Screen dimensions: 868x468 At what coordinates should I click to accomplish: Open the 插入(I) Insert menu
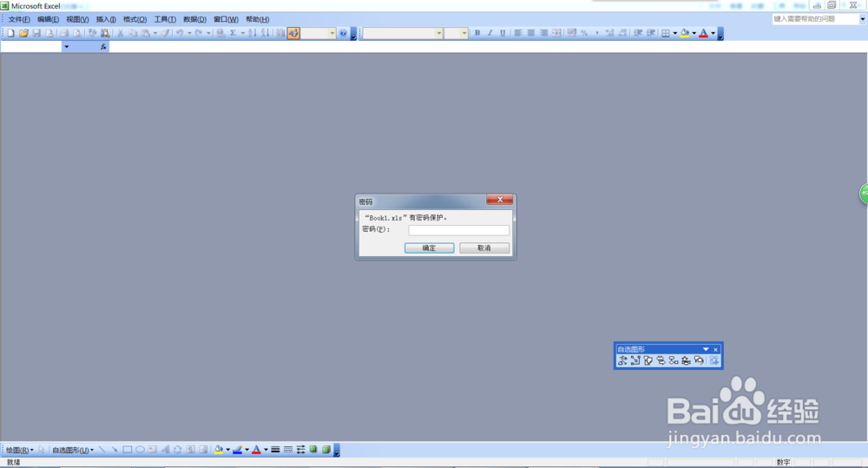[x=106, y=19]
